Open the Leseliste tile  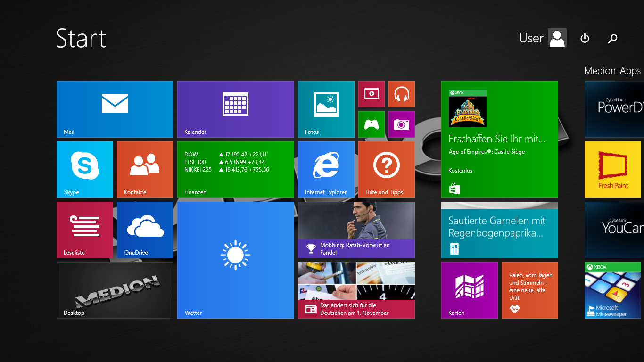pos(85,230)
